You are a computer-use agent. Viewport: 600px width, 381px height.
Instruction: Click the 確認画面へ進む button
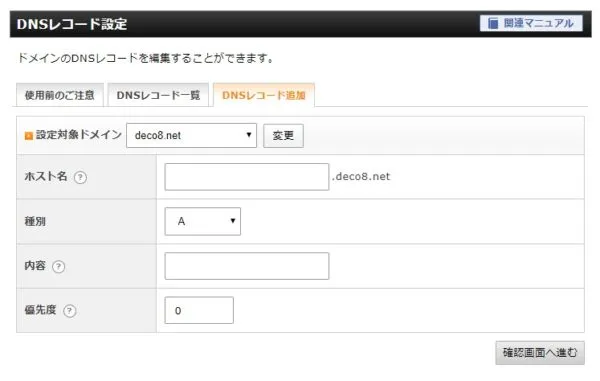click(x=540, y=353)
